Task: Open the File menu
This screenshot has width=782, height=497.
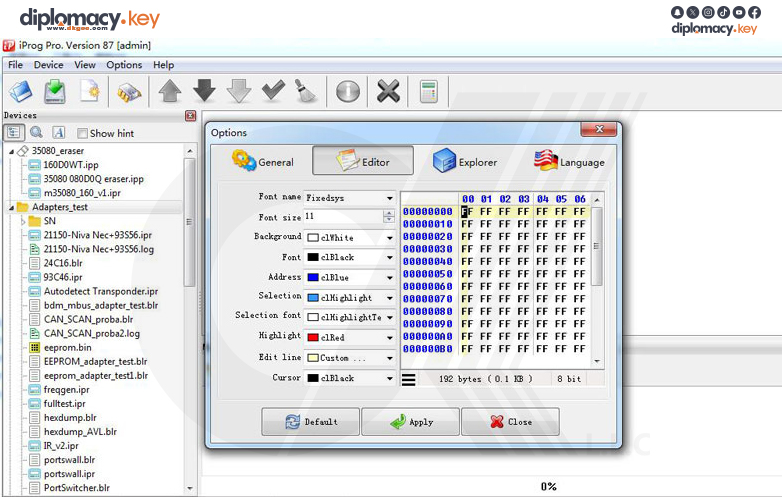Action: pyautogui.click(x=15, y=65)
